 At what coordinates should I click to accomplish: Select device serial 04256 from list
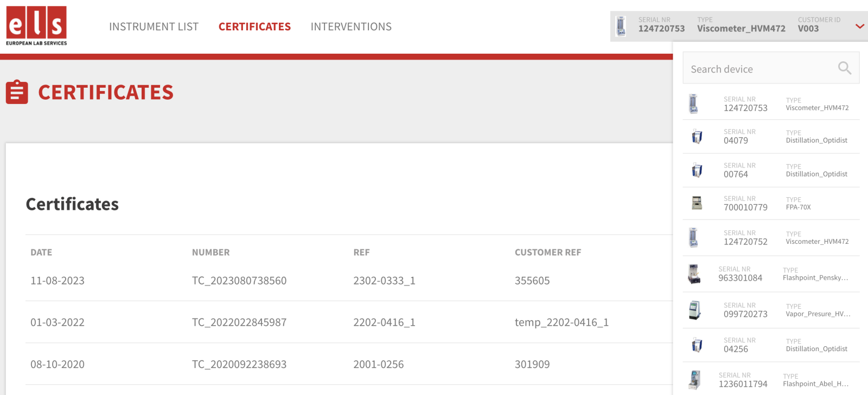pos(736,349)
